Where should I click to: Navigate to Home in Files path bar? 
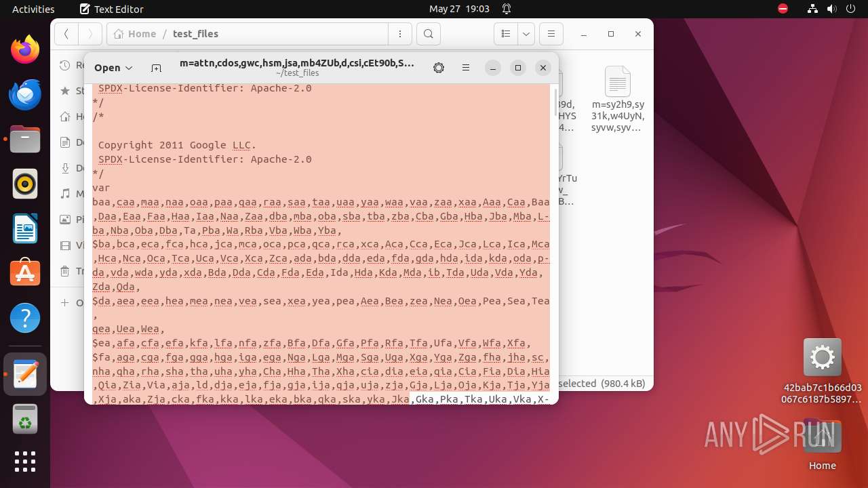(136, 34)
